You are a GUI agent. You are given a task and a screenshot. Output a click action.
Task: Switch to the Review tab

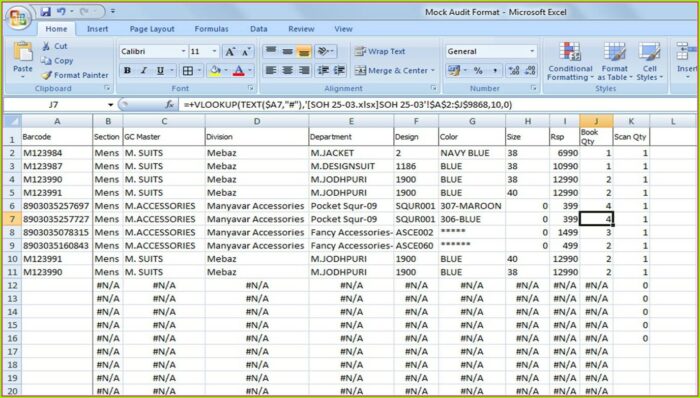coord(301,29)
